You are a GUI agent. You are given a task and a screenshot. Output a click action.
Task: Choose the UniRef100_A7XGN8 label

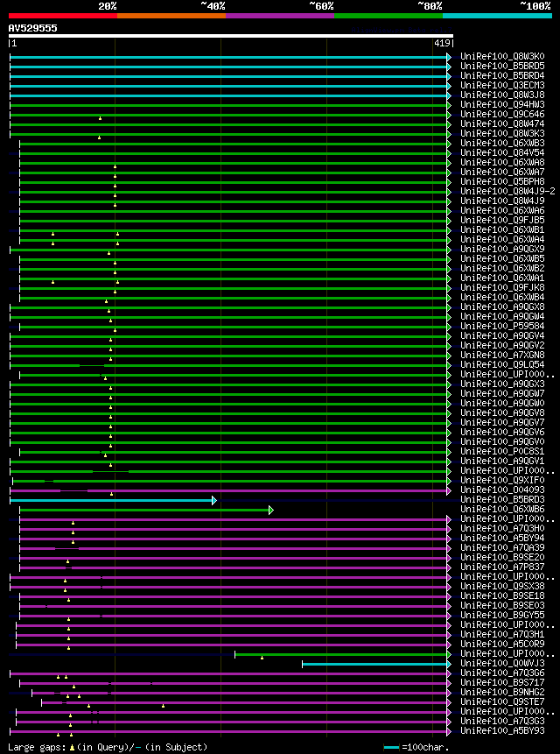(x=502, y=355)
